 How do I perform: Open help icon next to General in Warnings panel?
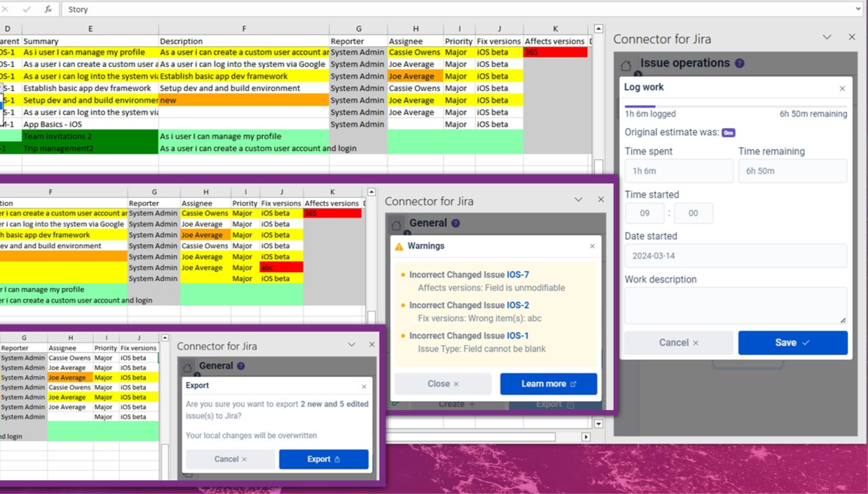point(455,223)
